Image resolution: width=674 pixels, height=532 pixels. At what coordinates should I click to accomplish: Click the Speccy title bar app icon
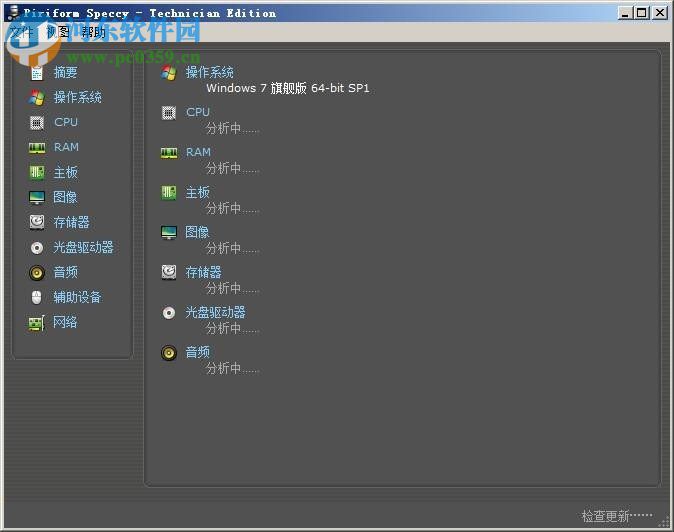click(14, 13)
